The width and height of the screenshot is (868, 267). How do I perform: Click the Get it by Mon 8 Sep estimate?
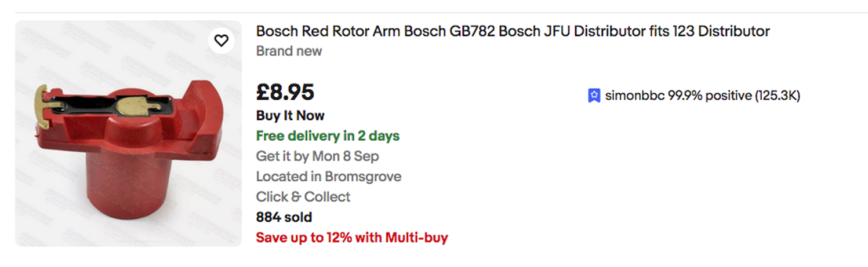(318, 156)
